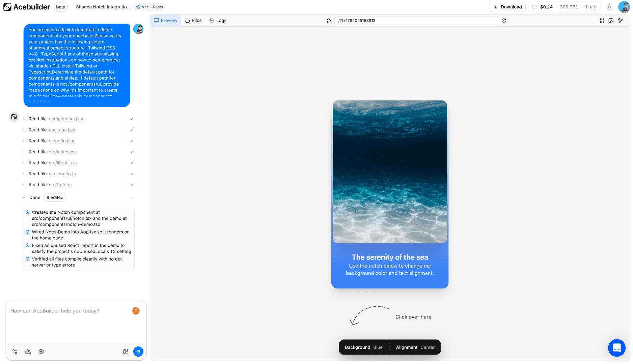Open the components.json file link
The width and height of the screenshot is (633, 364).
(x=66, y=119)
